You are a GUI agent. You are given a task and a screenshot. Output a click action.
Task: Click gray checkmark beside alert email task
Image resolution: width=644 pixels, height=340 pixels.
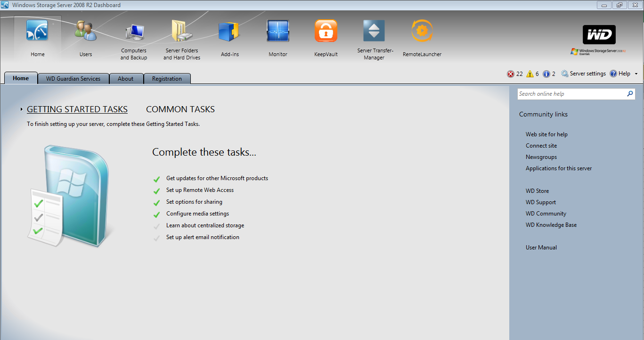[x=156, y=238]
